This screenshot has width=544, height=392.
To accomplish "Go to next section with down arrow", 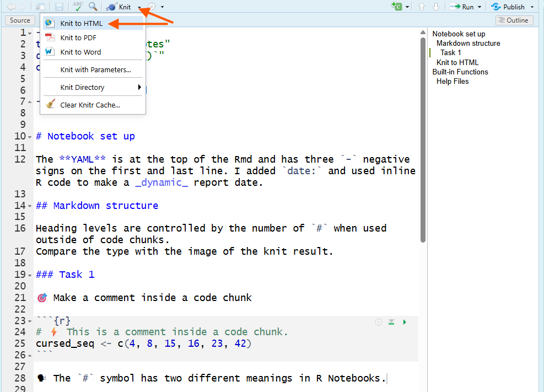I will tap(436, 7).
